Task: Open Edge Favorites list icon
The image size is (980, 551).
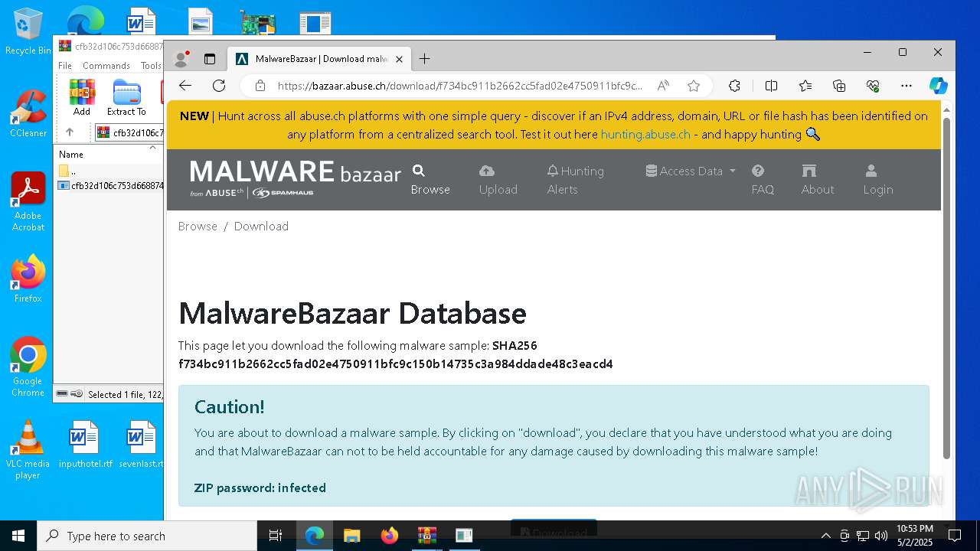Action: (x=805, y=86)
